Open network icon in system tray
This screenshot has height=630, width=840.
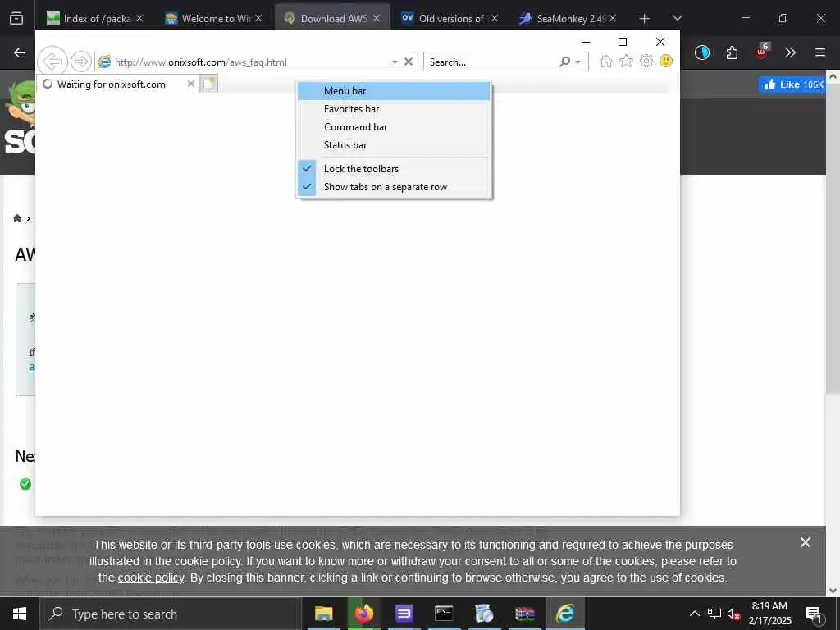coord(714,614)
